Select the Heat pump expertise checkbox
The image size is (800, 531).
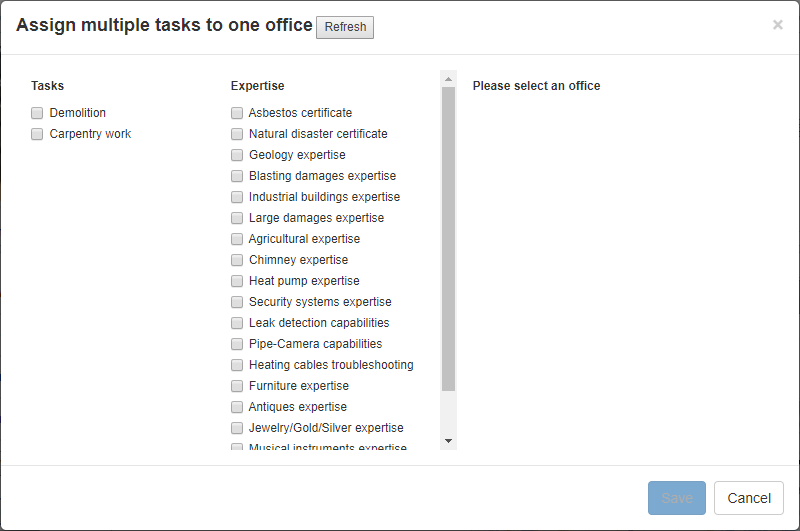tap(237, 281)
